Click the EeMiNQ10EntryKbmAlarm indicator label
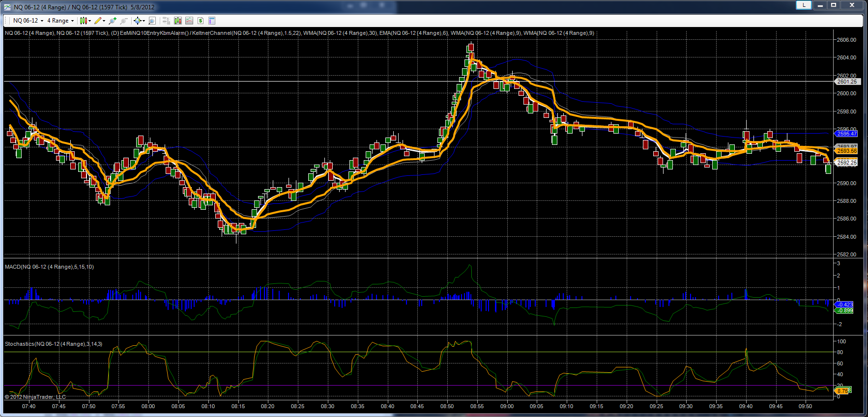The height and width of the screenshot is (417, 868). pyautogui.click(x=154, y=33)
